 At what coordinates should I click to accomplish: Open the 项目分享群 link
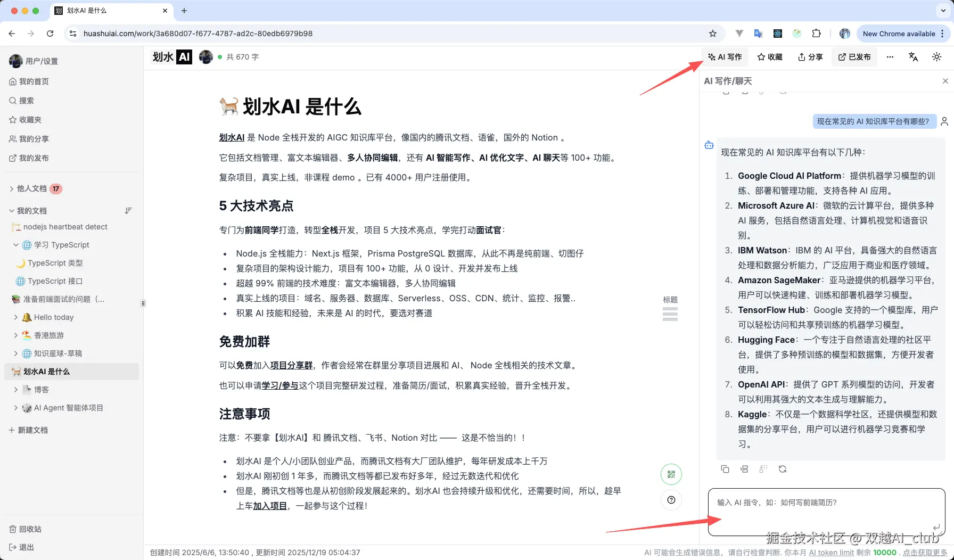coord(291,365)
